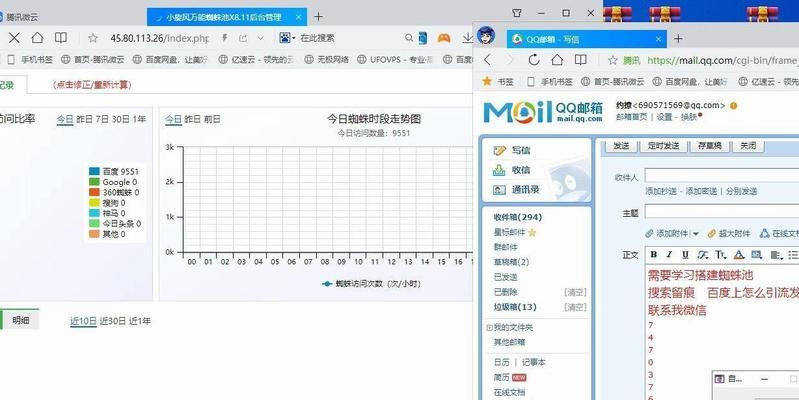Screen dimensions: 799x400
Task: Expand the 我的文件夹 folder tree
Action: pos(489,328)
